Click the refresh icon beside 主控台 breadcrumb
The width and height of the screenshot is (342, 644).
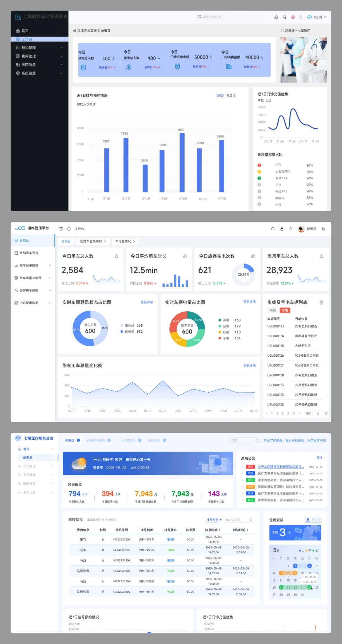click(69, 229)
